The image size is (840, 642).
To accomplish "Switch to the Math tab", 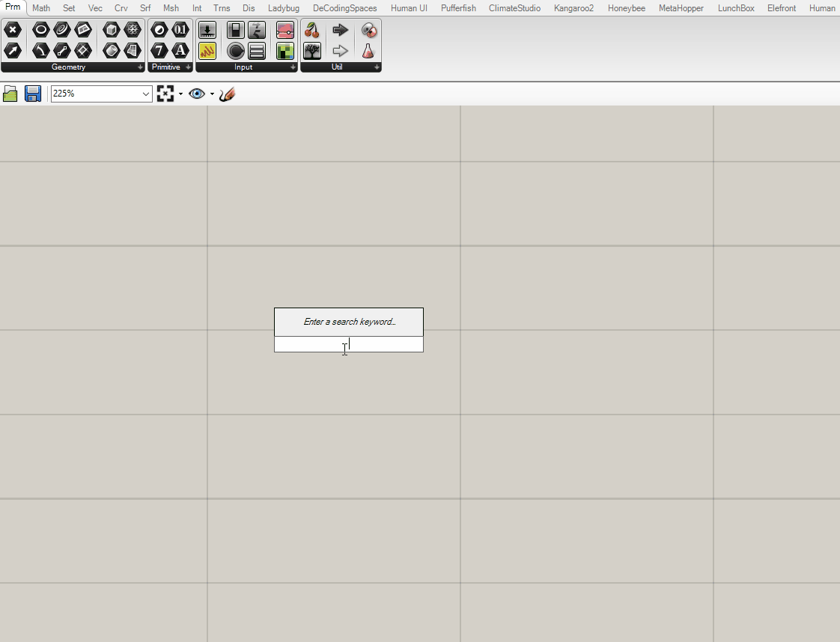I will pyautogui.click(x=41, y=8).
